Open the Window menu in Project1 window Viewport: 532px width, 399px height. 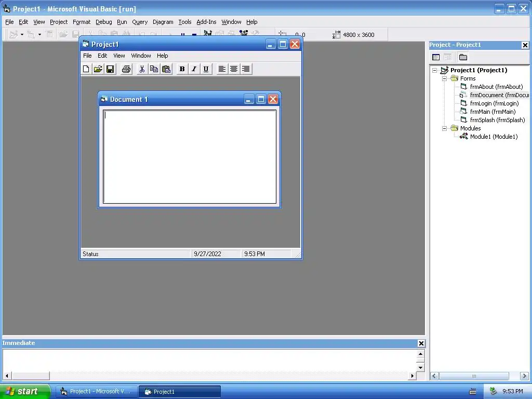pos(141,56)
